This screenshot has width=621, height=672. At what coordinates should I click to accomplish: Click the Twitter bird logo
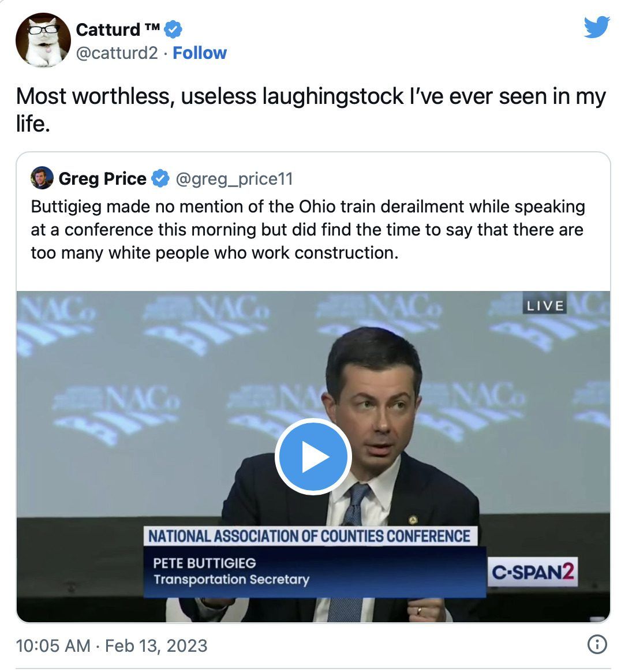[596, 27]
